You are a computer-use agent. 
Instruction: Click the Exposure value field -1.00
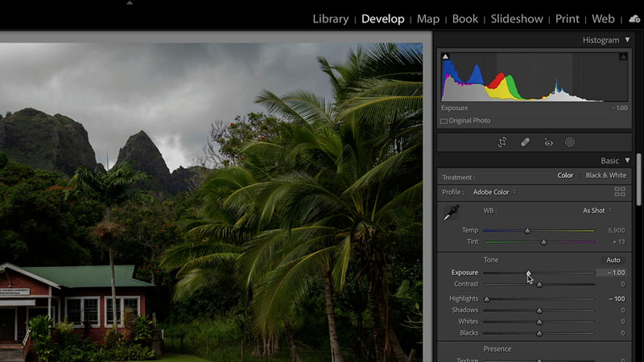click(611, 273)
